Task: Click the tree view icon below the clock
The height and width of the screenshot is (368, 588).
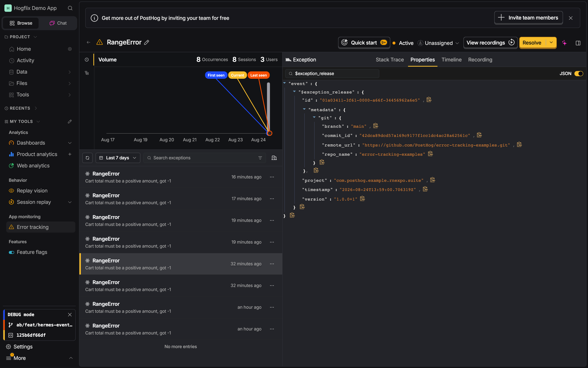Action: 87,73
